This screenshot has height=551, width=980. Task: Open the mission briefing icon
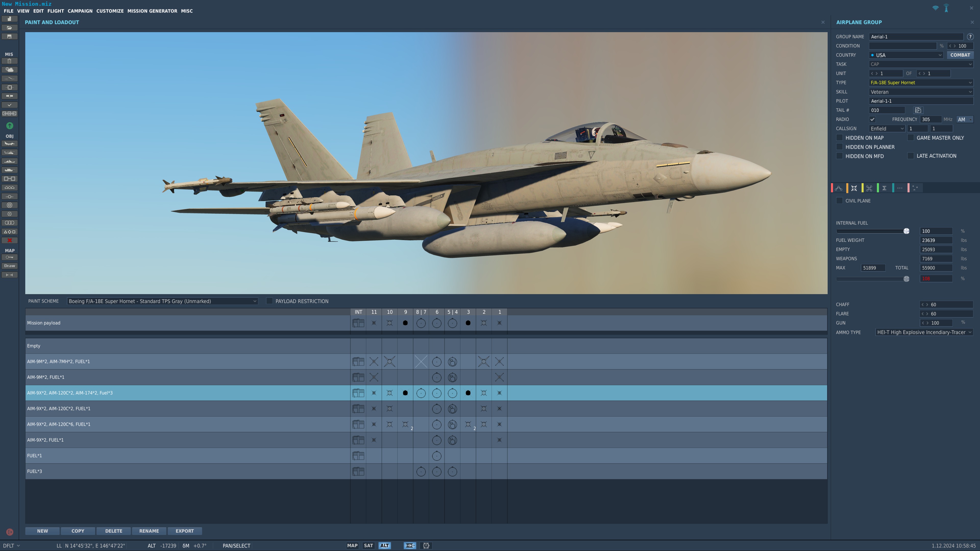click(x=9, y=61)
